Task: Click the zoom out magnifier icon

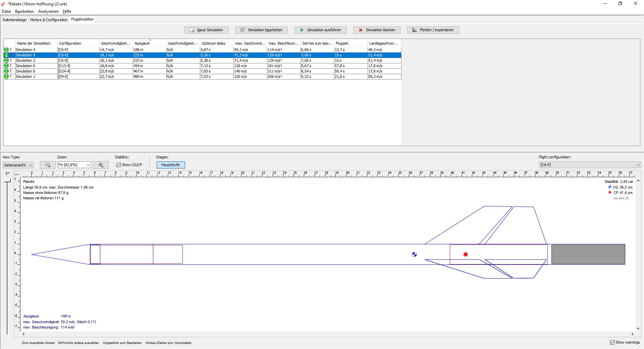Action: coord(48,165)
